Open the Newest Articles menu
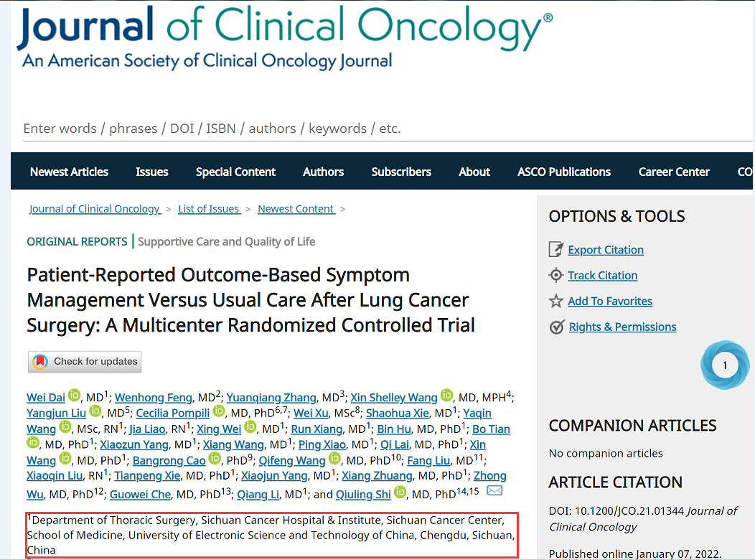 tap(69, 172)
